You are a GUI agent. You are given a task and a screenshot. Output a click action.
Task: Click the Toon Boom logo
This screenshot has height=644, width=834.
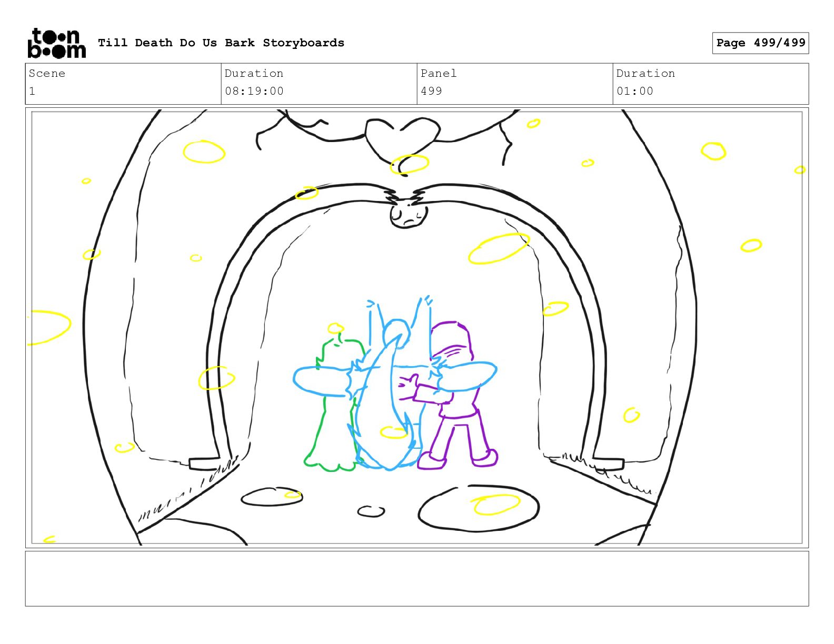(56, 43)
